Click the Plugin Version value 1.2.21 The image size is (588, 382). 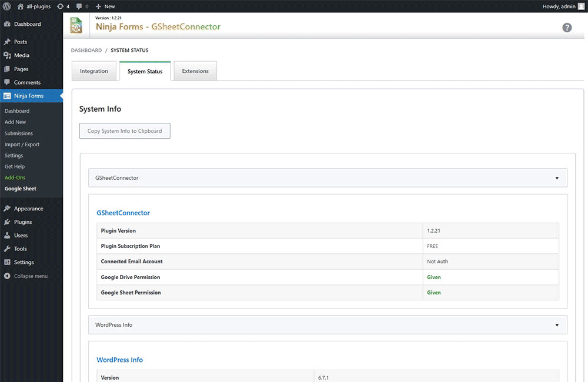click(433, 230)
